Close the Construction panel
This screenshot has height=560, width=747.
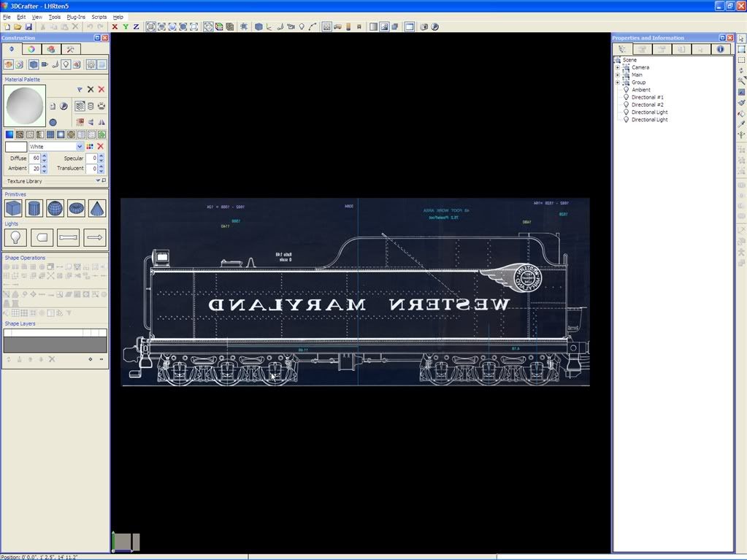(105, 38)
